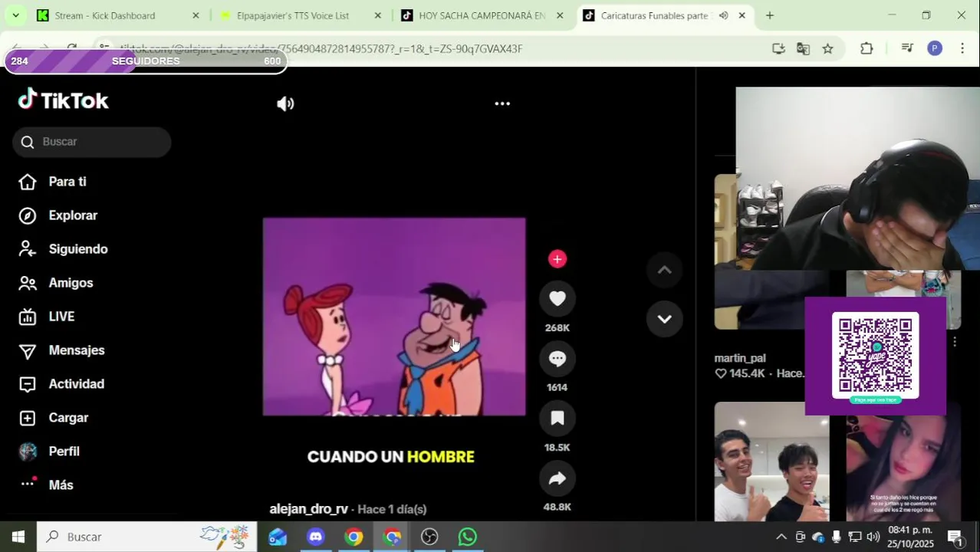Mute the video with the speaker icon
The width and height of the screenshot is (980, 552).
click(x=285, y=103)
